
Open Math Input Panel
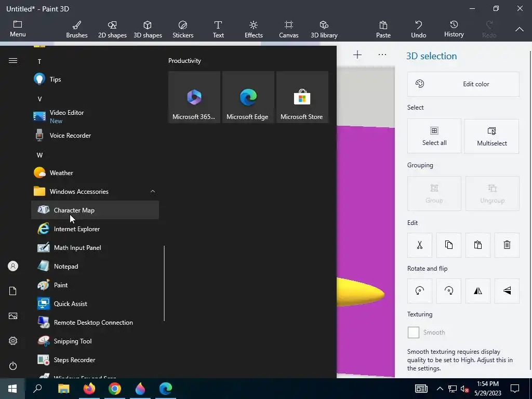click(95, 248)
